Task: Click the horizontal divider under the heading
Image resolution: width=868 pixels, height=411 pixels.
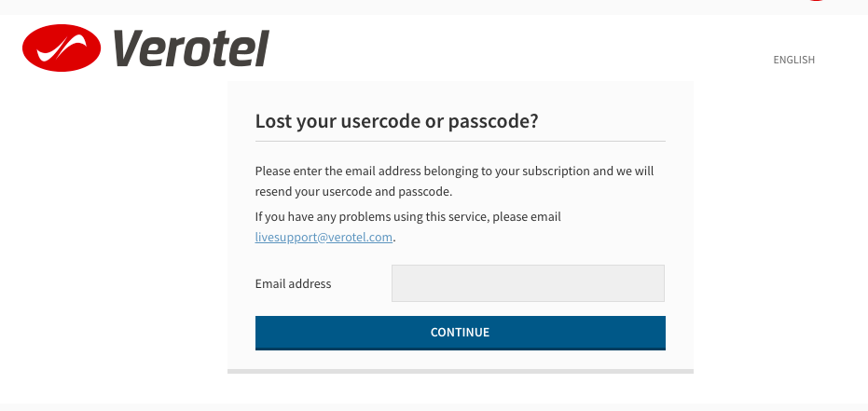Action: coord(460,141)
